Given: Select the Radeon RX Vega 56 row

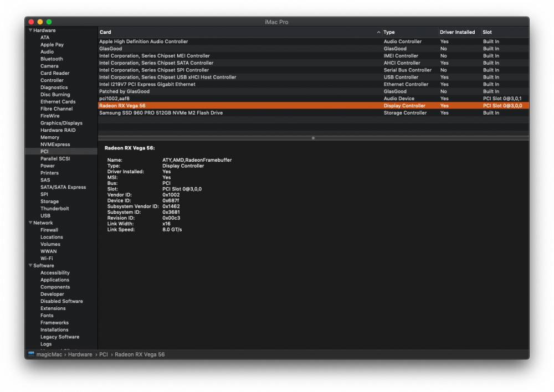Looking at the screenshot, I should (x=314, y=106).
